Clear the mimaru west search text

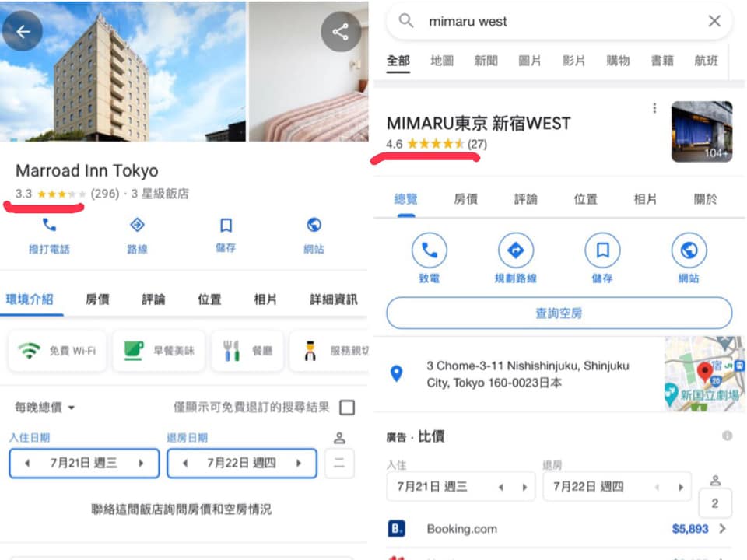[714, 22]
